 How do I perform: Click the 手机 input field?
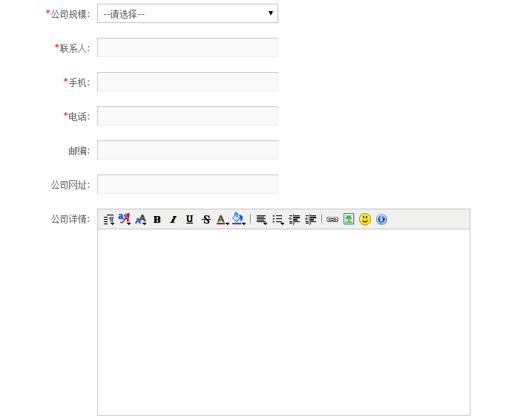(x=188, y=82)
